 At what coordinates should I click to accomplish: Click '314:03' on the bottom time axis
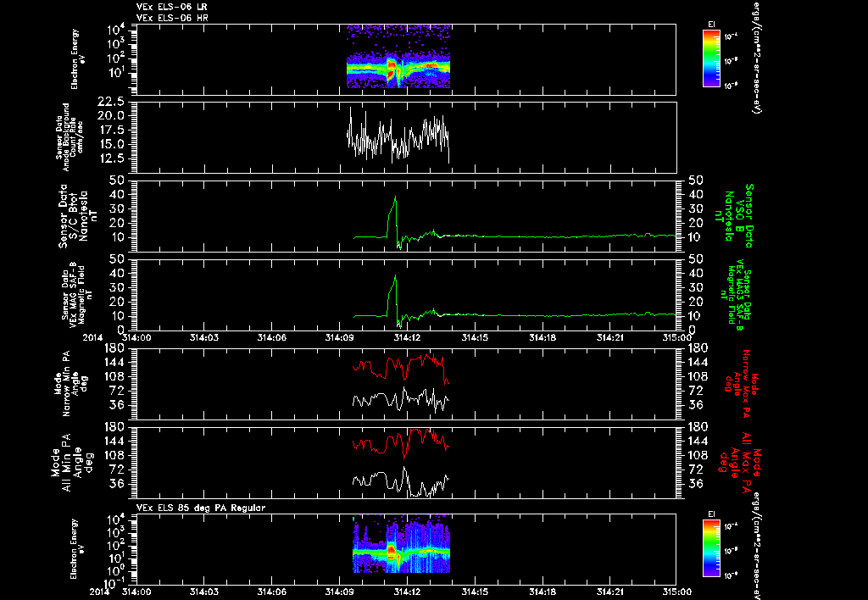[x=203, y=592]
